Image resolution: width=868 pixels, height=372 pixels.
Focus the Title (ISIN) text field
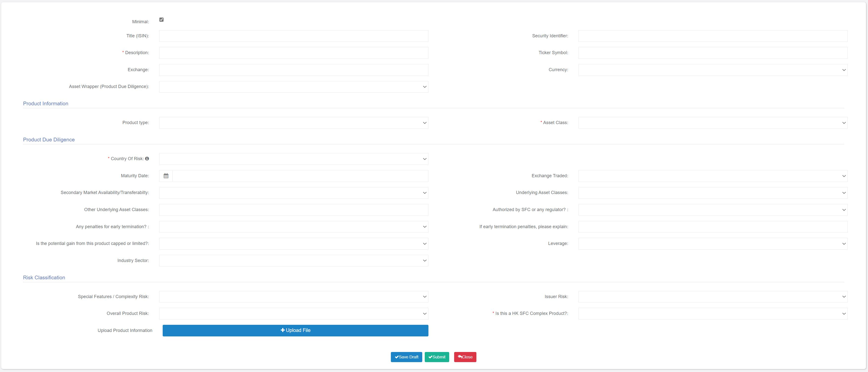tap(293, 36)
